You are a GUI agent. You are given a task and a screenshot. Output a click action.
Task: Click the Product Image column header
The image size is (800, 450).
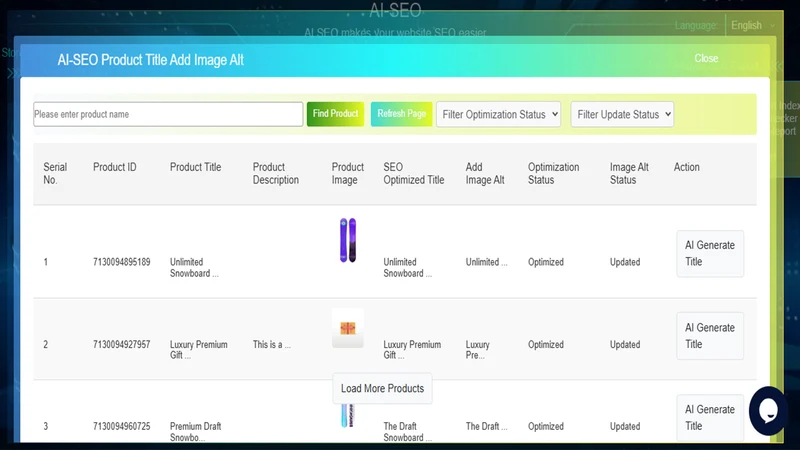(347, 173)
